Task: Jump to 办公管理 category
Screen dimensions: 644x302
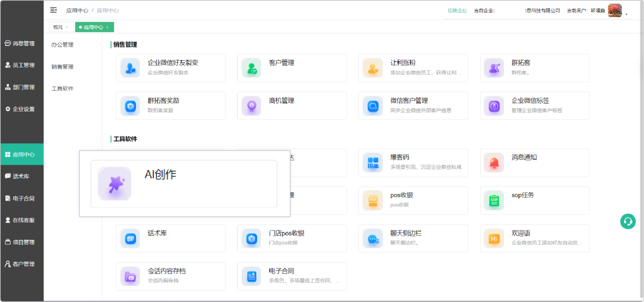Action: (63, 45)
